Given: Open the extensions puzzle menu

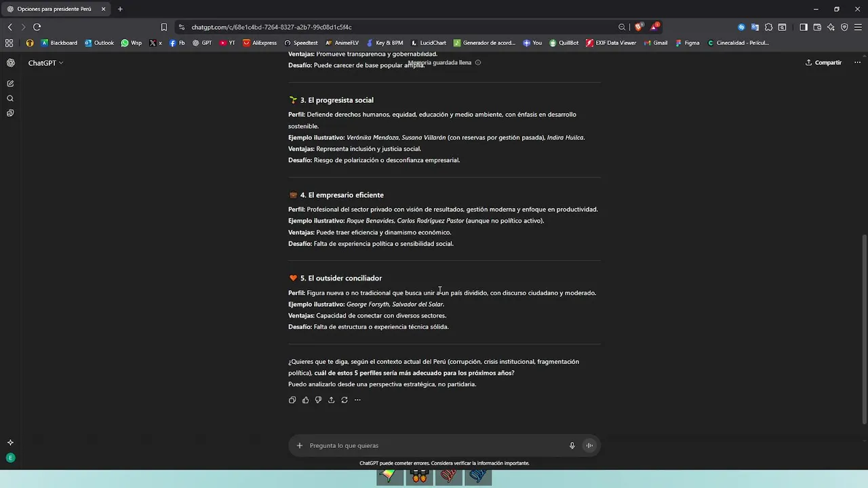Looking at the screenshot, I should point(768,27).
